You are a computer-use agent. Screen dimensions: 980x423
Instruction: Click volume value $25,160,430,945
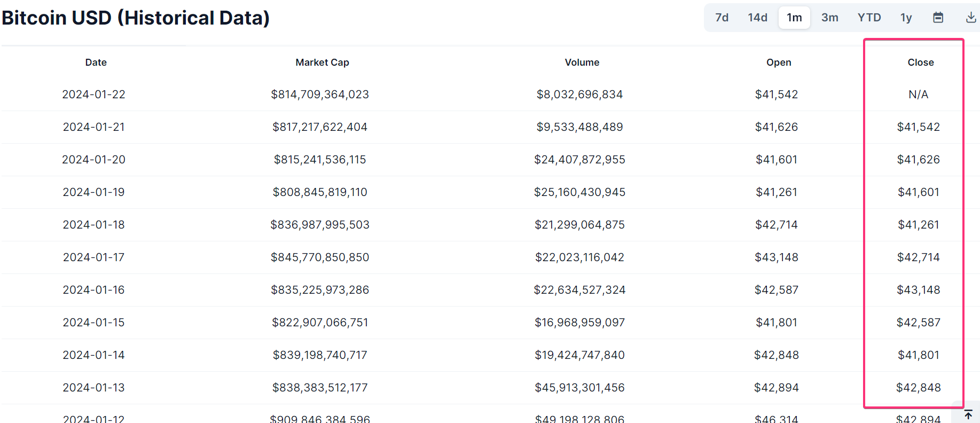click(x=580, y=192)
